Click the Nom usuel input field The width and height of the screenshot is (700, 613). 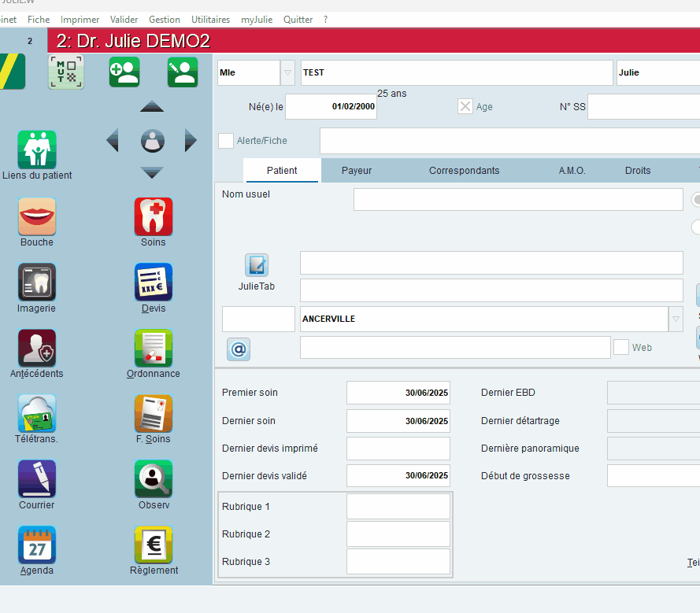[x=518, y=199]
